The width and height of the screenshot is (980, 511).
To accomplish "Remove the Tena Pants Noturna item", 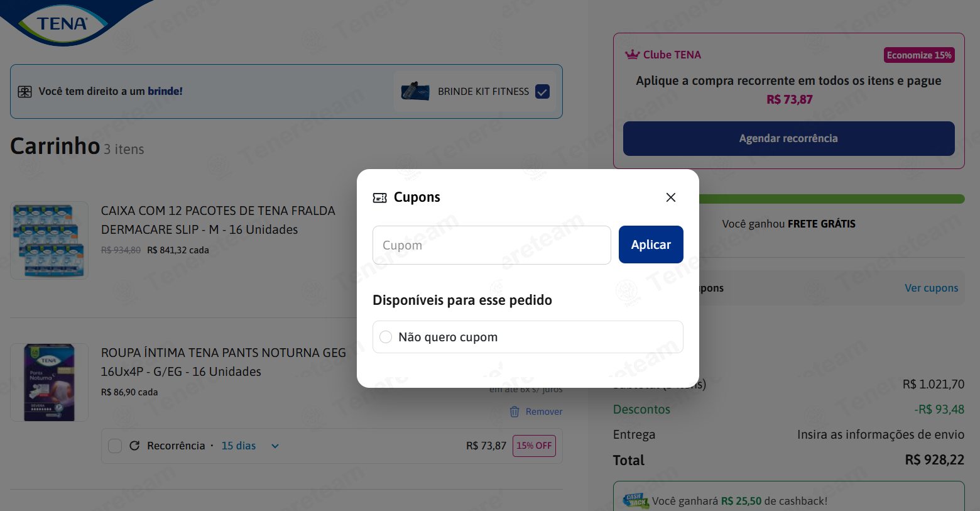I will 544,412.
